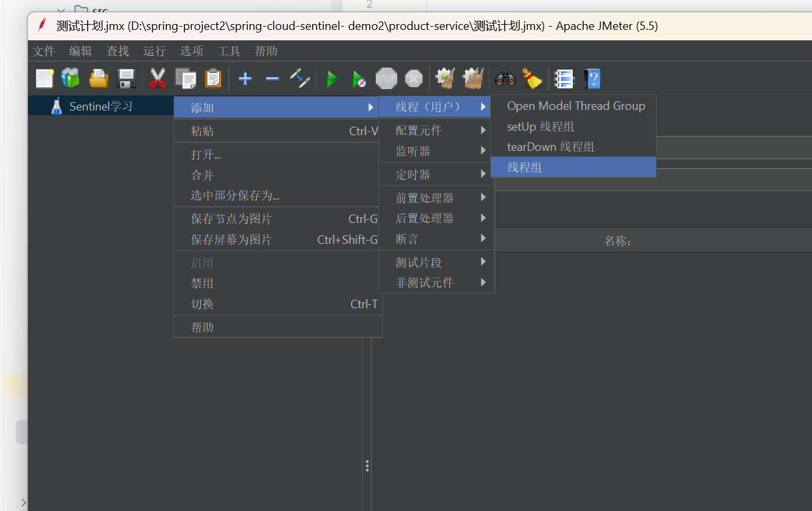The height and width of the screenshot is (511, 812).
Task: Open the 查找 menu
Action: pyautogui.click(x=118, y=51)
